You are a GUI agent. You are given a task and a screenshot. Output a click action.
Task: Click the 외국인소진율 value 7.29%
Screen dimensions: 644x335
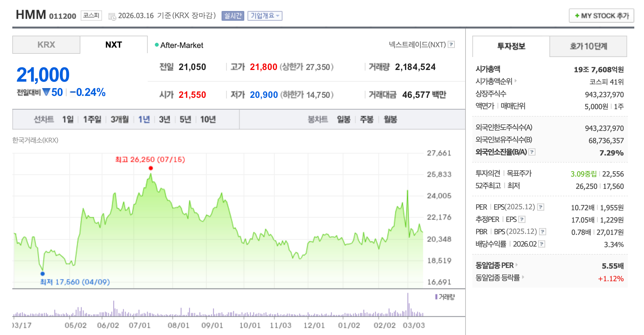611,153
